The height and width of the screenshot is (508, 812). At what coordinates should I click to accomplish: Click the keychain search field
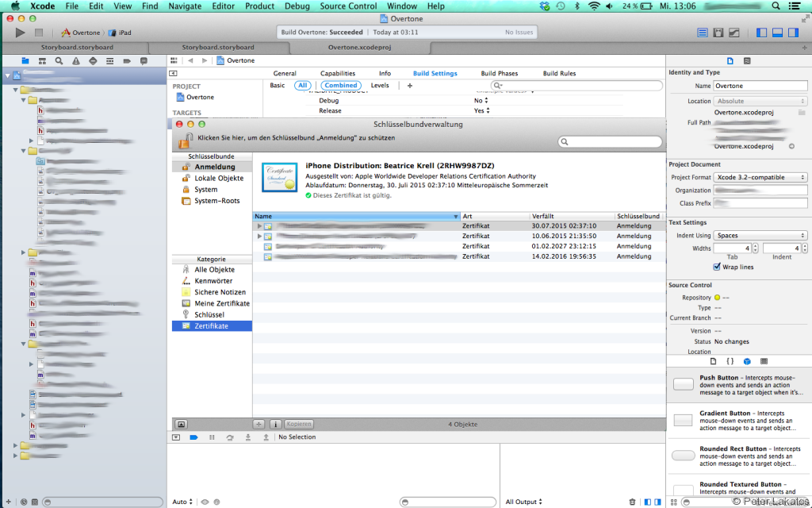pos(610,141)
